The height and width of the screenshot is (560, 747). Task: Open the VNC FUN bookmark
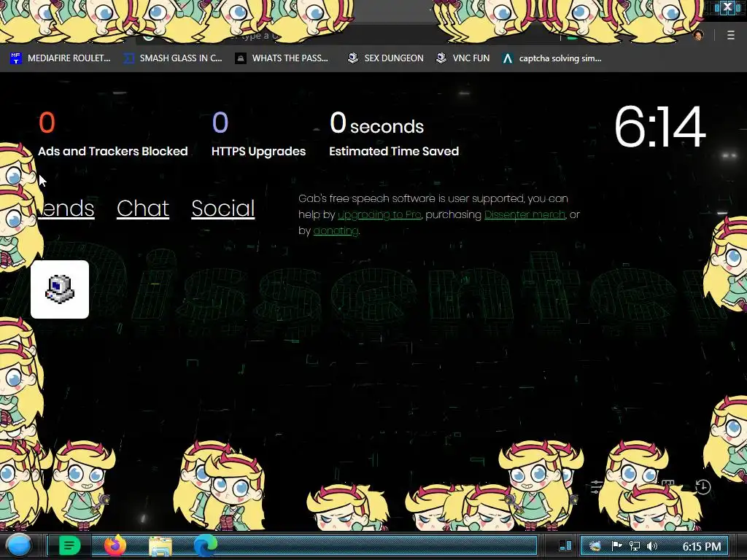(x=463, y=58)
